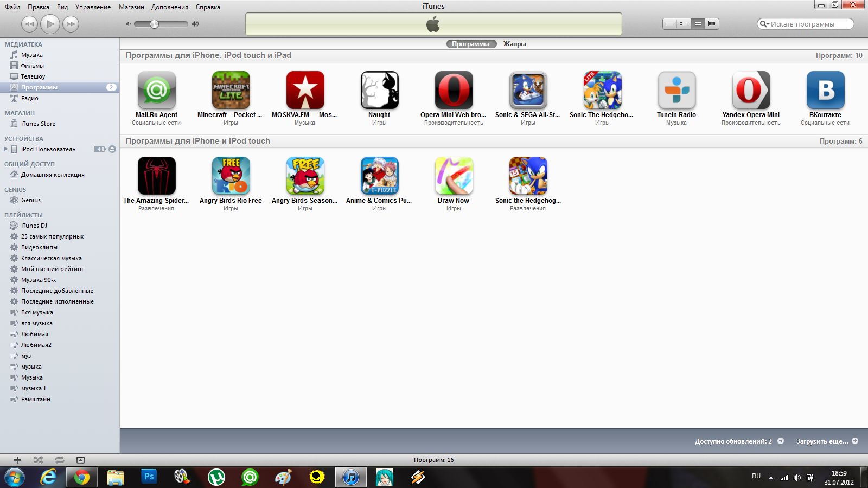Image resolution: width=868 pixels, height=488 pixels.
Task: Switch to song list view
Action: tap(669, 24)
